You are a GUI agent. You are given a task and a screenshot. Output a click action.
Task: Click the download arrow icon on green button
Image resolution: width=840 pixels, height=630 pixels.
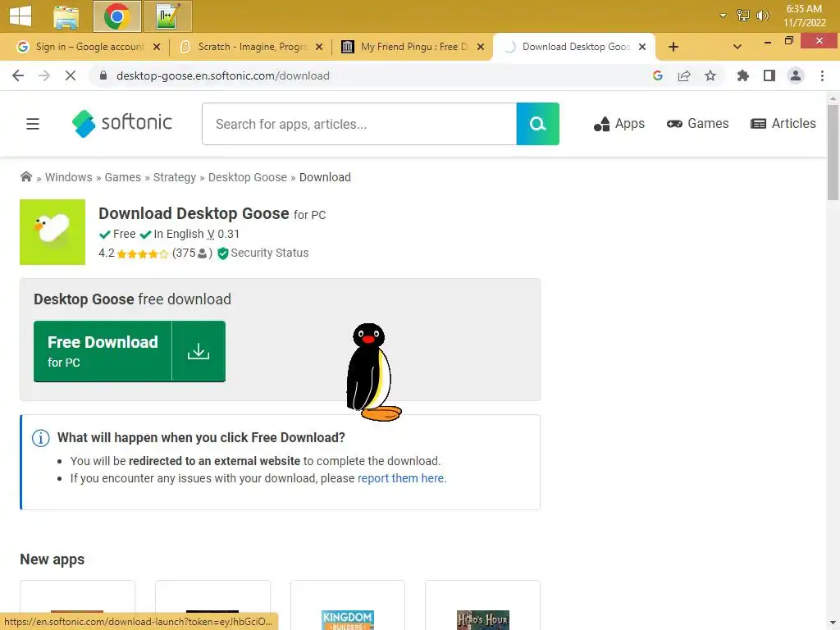[199, 351]
